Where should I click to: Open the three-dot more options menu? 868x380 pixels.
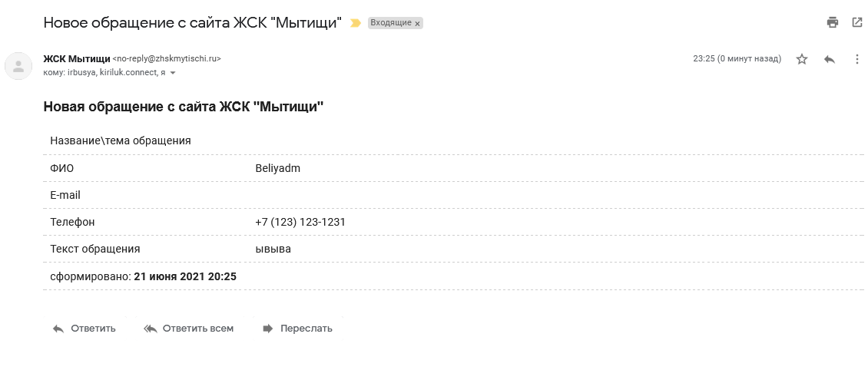[857, 59]
